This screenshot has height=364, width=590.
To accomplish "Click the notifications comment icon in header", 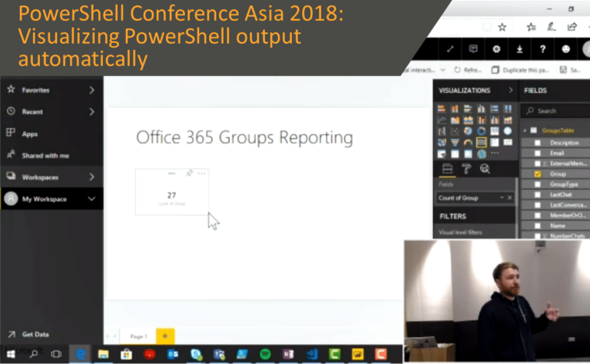I will coord(473,49).
